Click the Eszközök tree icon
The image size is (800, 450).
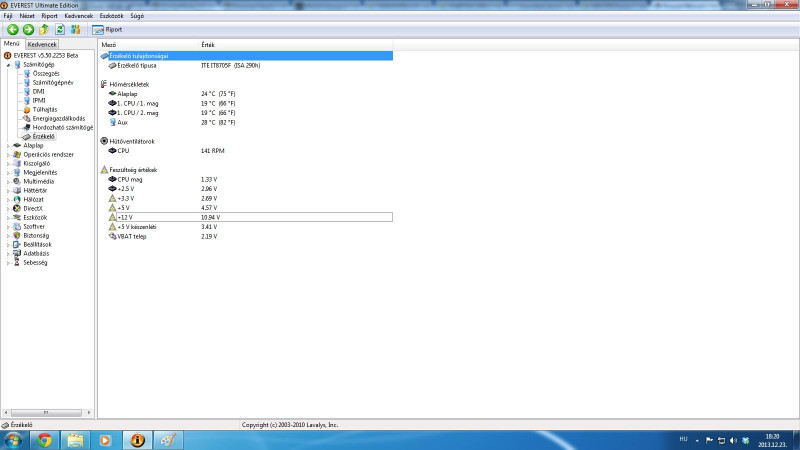[17, 217]
